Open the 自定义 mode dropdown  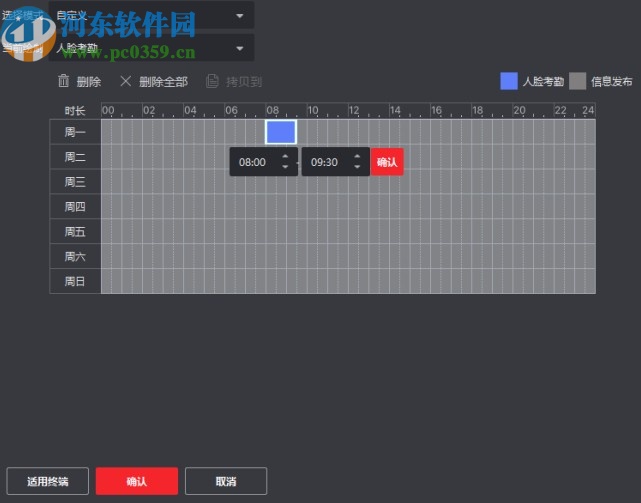click(151, 16)
